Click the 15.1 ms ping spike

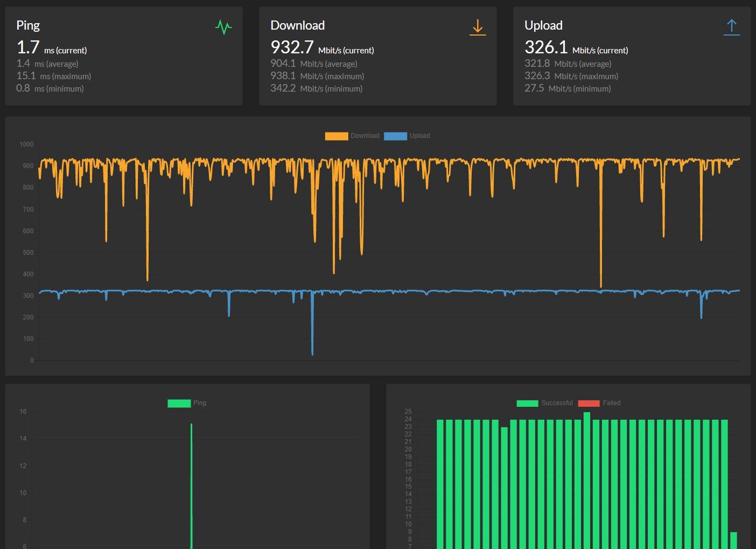191,426
